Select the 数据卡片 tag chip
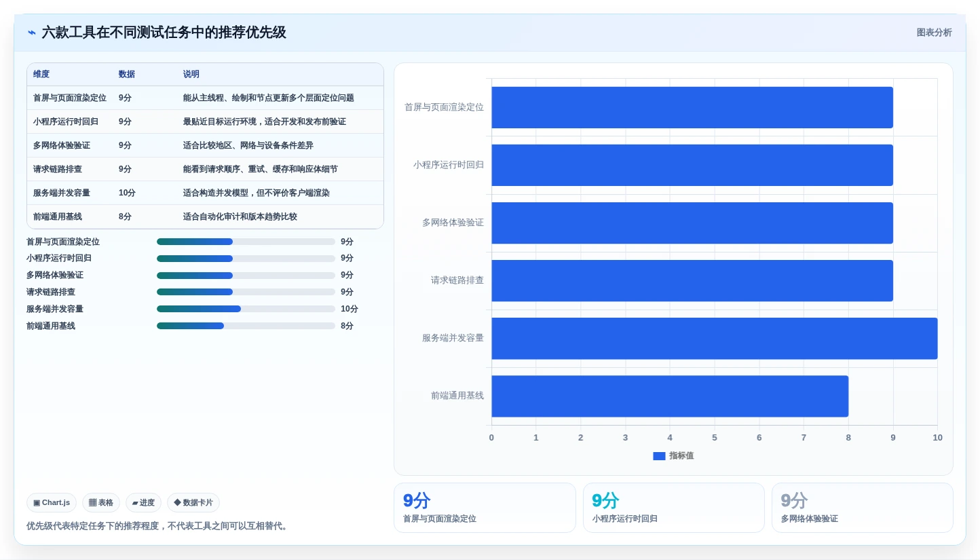The width and height of the screenshot is (980, 560). 193,503
